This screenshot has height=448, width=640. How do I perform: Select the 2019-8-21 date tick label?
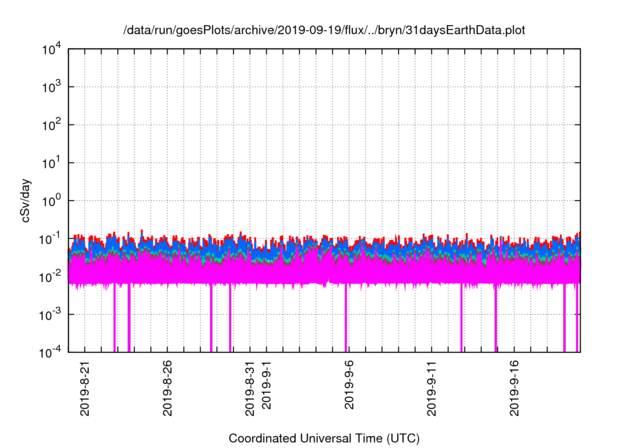pos(85,388)
